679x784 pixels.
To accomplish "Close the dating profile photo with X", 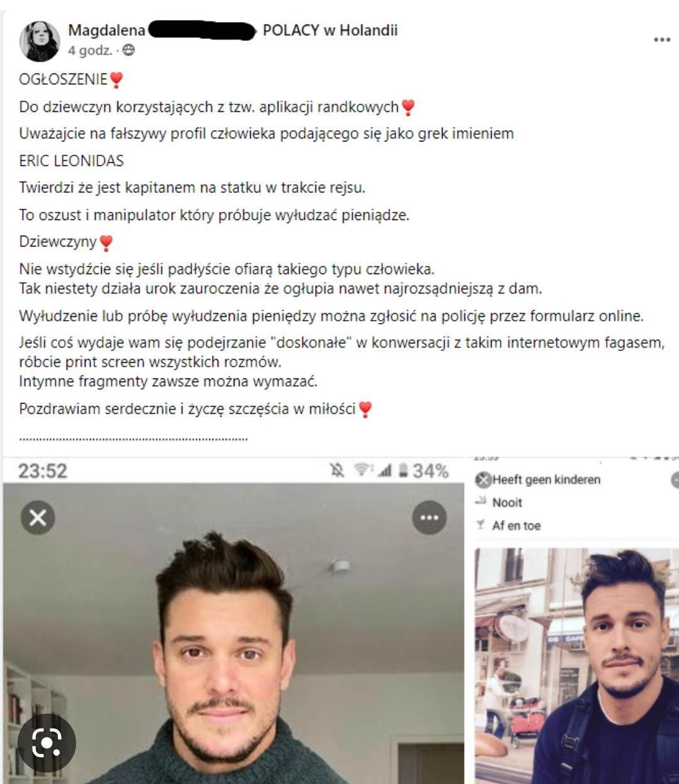I will pyautogui.click(x=38, y=517).
